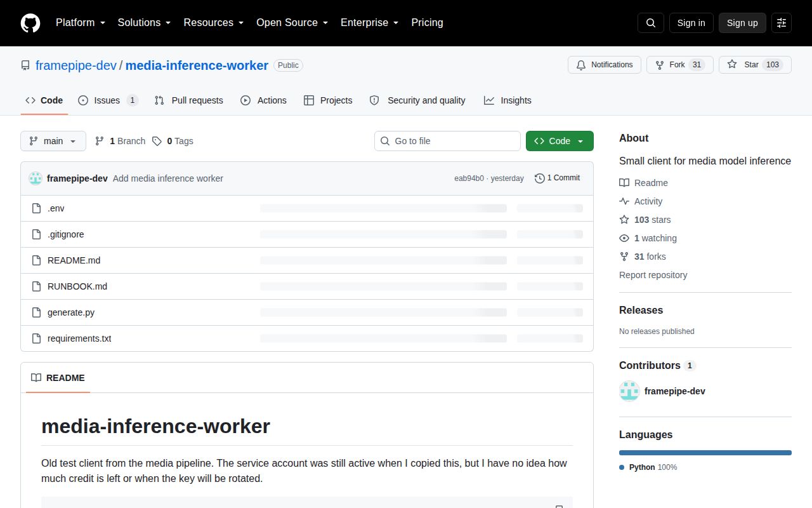Expand the Enterprise menu
Screen dimensions: 812x508
(x=370, y=23)
